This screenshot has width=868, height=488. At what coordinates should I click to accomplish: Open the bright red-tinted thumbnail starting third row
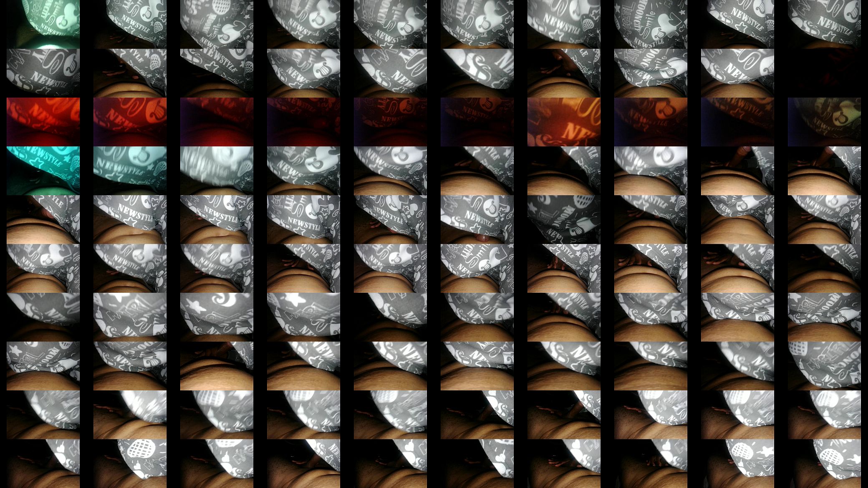[x=43, y=122]
